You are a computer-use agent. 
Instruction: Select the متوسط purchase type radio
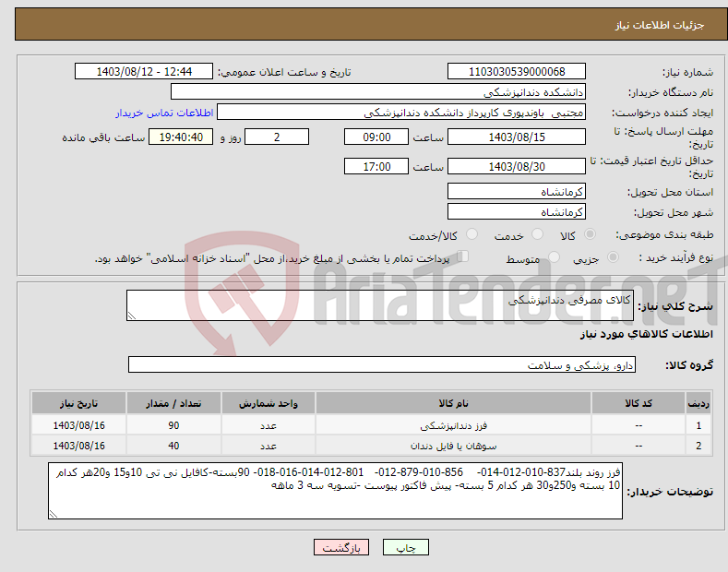pyautogui.click(x=554, y=257)
